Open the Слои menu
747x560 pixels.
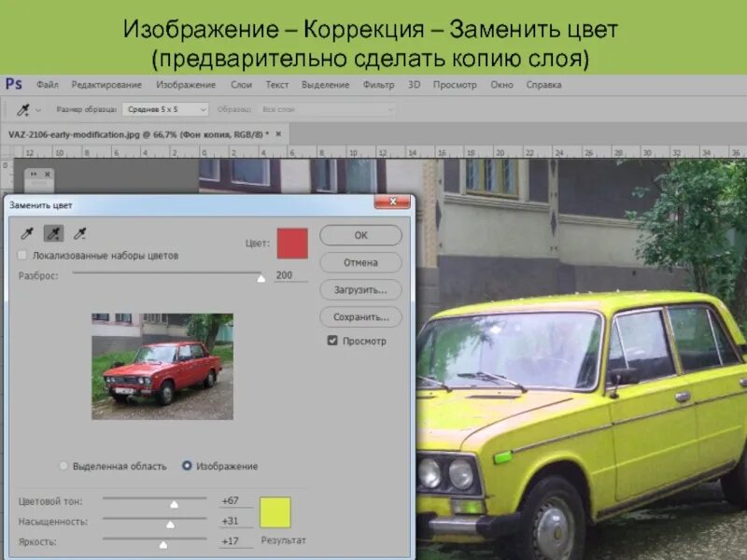pos(241,85)
